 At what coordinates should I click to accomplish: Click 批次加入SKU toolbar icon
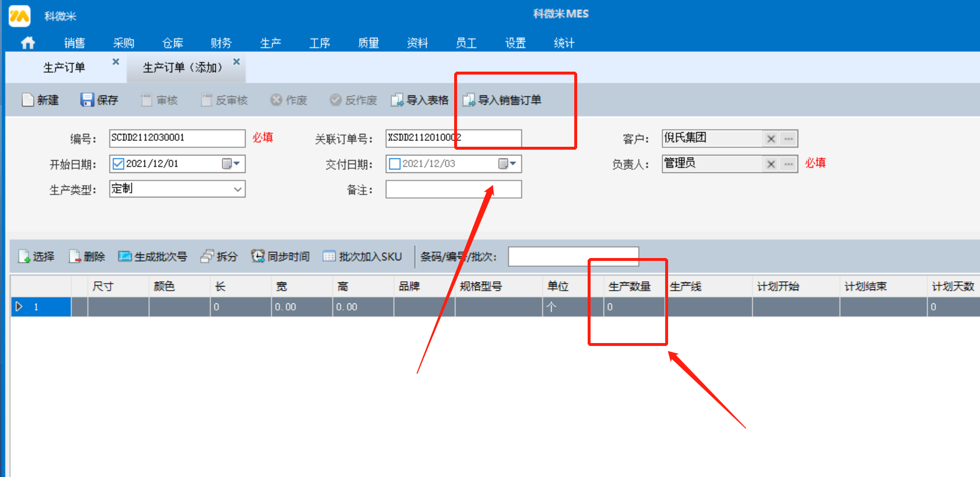pyautogui.click(x=329, y=256)
